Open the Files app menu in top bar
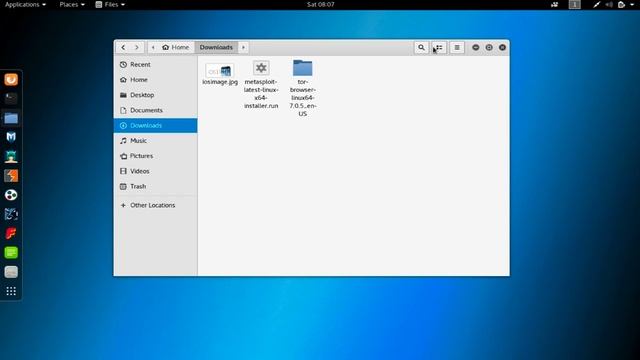640x360 pixels. pos(110,4)
